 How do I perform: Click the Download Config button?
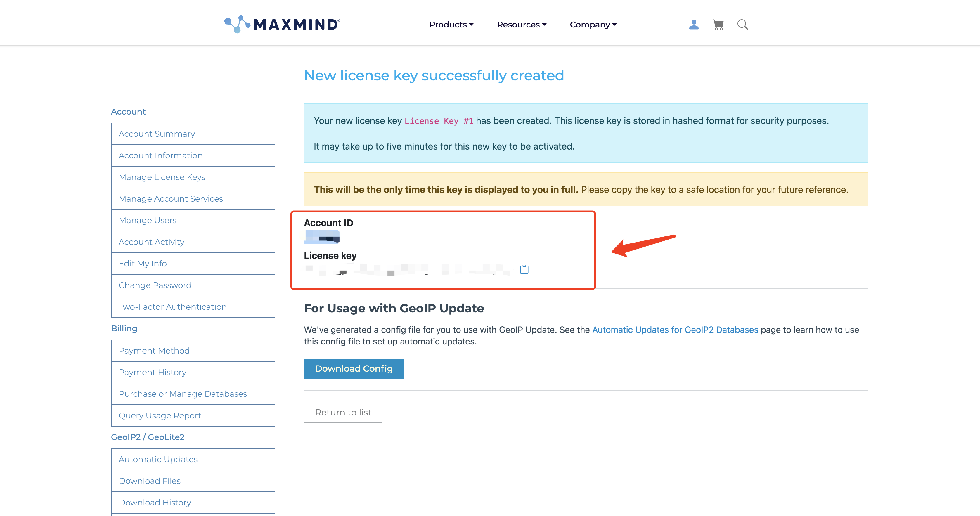[x=354, y=369]
